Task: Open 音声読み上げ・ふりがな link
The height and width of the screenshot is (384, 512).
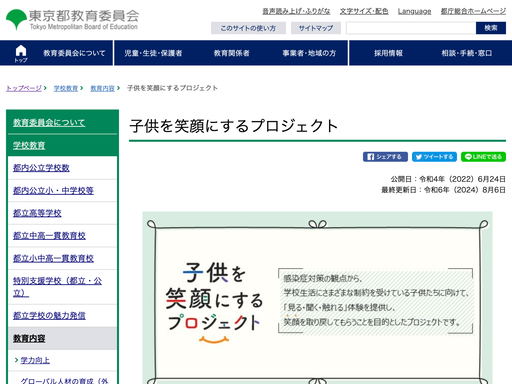Action: pyautogui.click(x=296, y=11)
